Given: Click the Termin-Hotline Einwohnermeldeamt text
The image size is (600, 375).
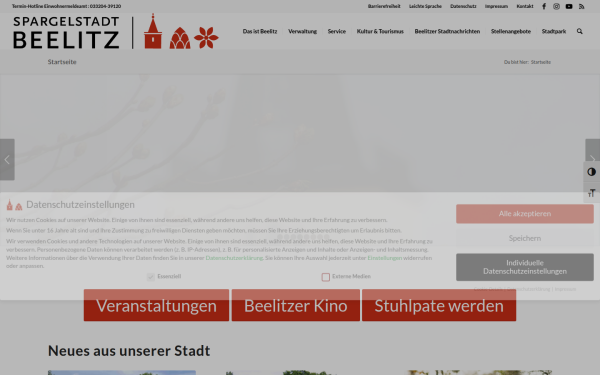Looking at the screenshot, I should [66, 7].
